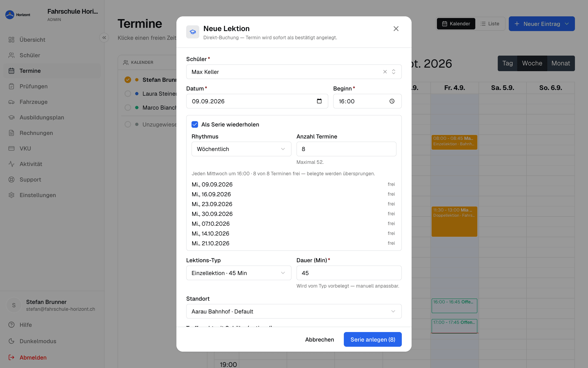This screenshot has height=368, width=588.
Task: Toggle Dunkelmodus in the sidebar
Action: (52, 341)
